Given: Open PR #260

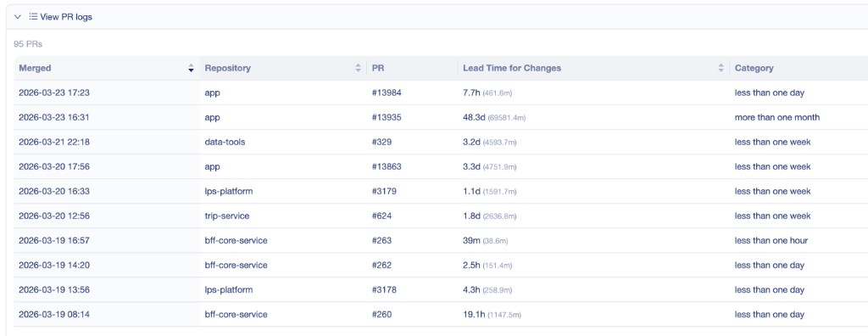Looking at the screenshot, I should pyautogui.click(x=381, y=315).
